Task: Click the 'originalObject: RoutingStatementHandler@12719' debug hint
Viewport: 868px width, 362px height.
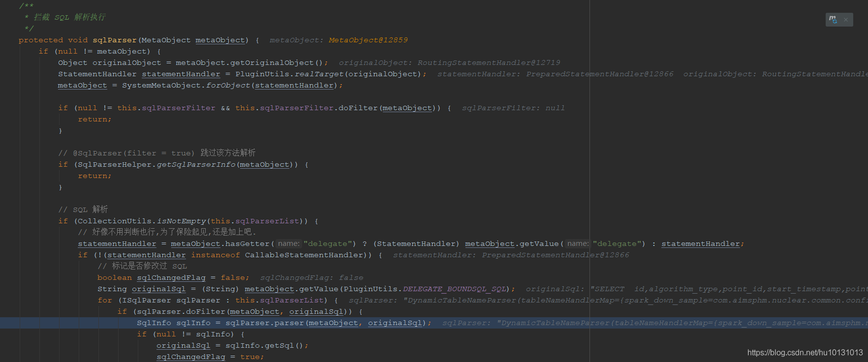Action: [449, 63]
